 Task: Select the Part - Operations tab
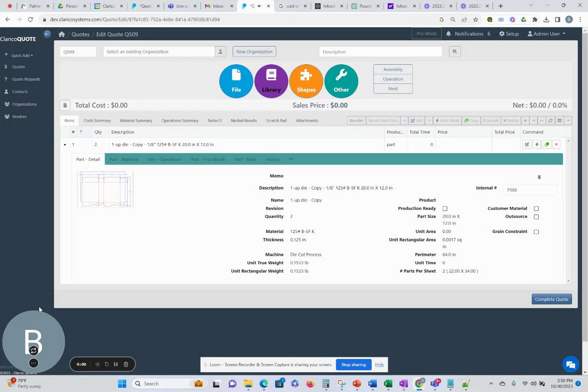point(164,159)
